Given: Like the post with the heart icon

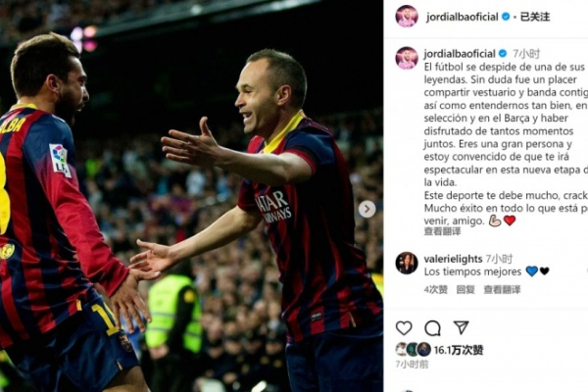Looking at the screenshot, I should (404, 328).
